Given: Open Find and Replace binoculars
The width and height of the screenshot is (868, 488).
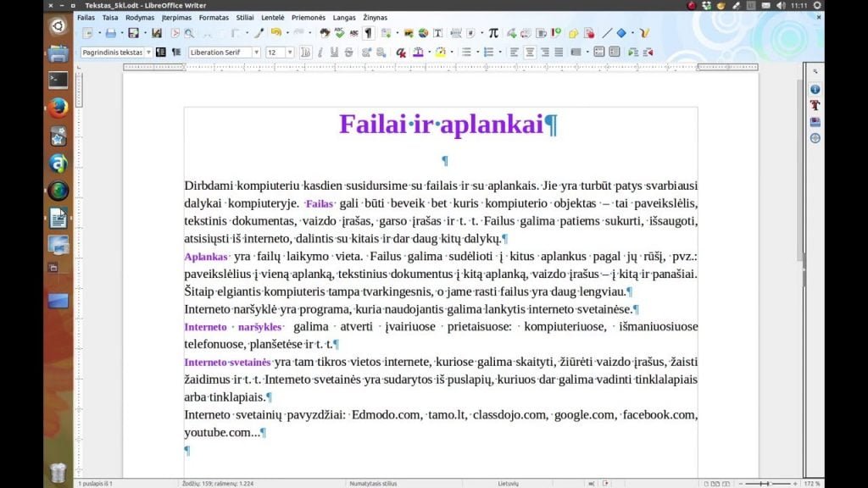Looking at the screenshot, I should (x=325, y=33).
